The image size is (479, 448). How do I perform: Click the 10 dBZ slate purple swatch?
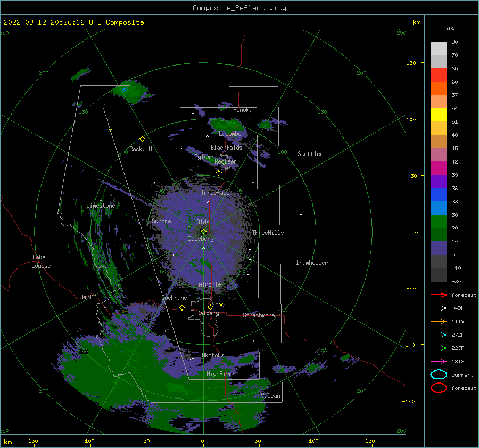point(439,248)
